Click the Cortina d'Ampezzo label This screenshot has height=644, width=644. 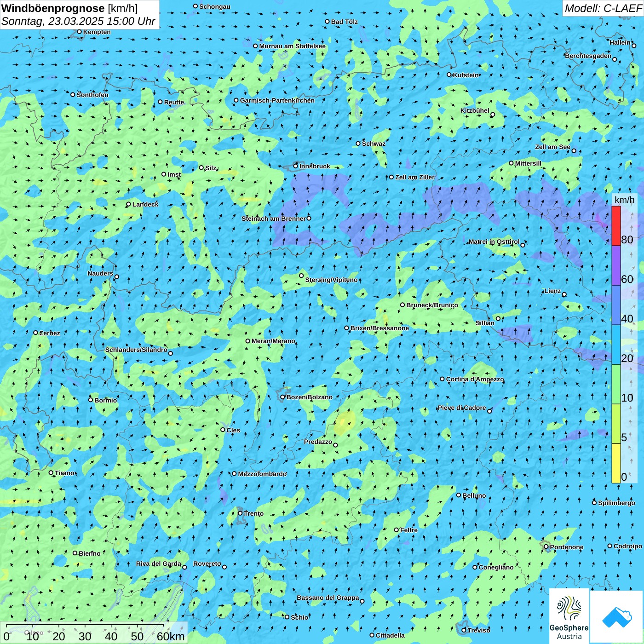coord(475,379)
